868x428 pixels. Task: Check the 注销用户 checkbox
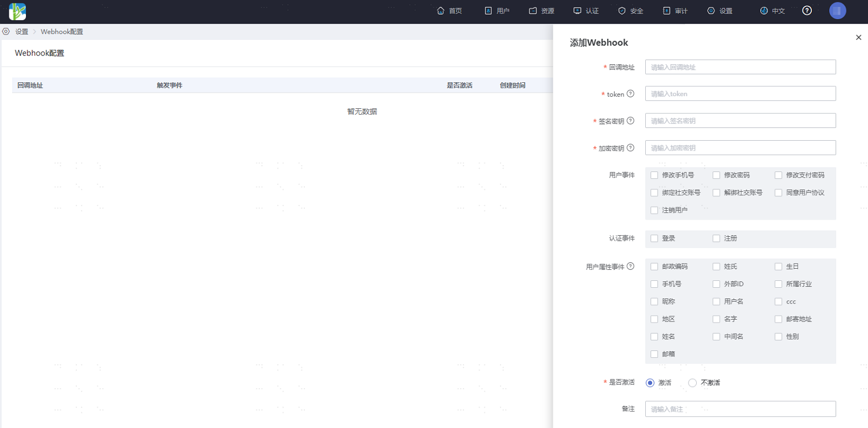point(654,210)
